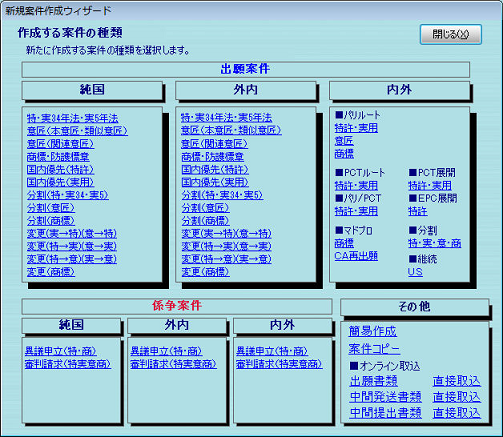Open 異議申立(特・商) under 係争案件 純国
This screenshot has height=437, width=503.
[60, 351]
